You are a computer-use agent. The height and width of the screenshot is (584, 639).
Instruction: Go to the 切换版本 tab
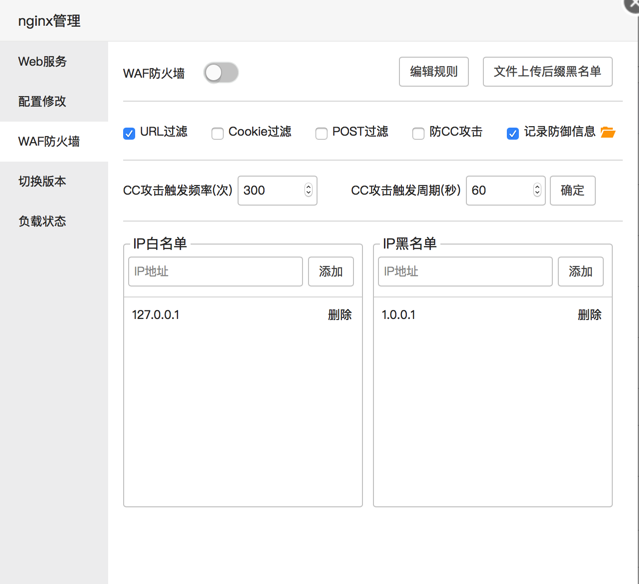pos(54,181)
